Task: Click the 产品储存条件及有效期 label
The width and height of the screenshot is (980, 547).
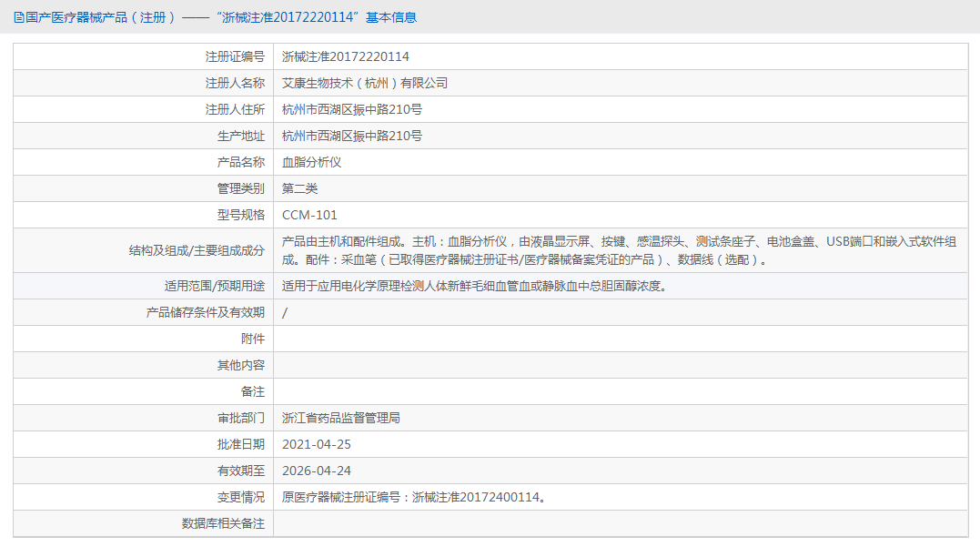Action: coord(206,312)
